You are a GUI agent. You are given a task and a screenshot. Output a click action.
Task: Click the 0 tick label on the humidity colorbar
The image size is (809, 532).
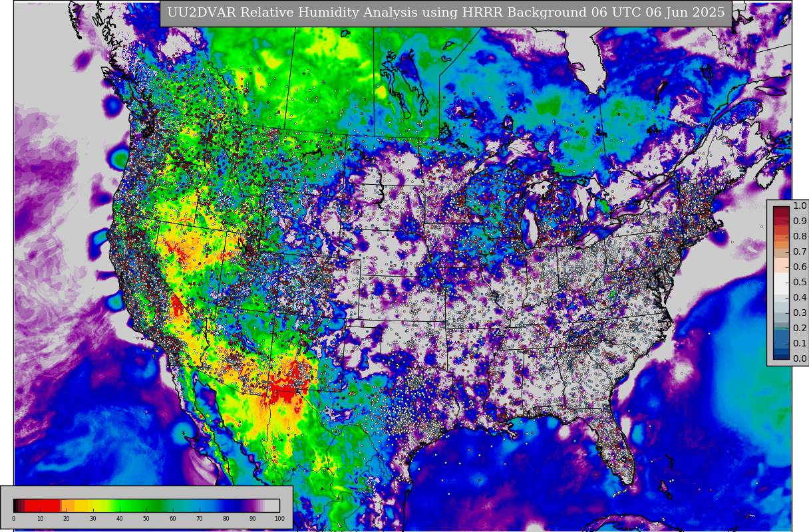point(13,519)
